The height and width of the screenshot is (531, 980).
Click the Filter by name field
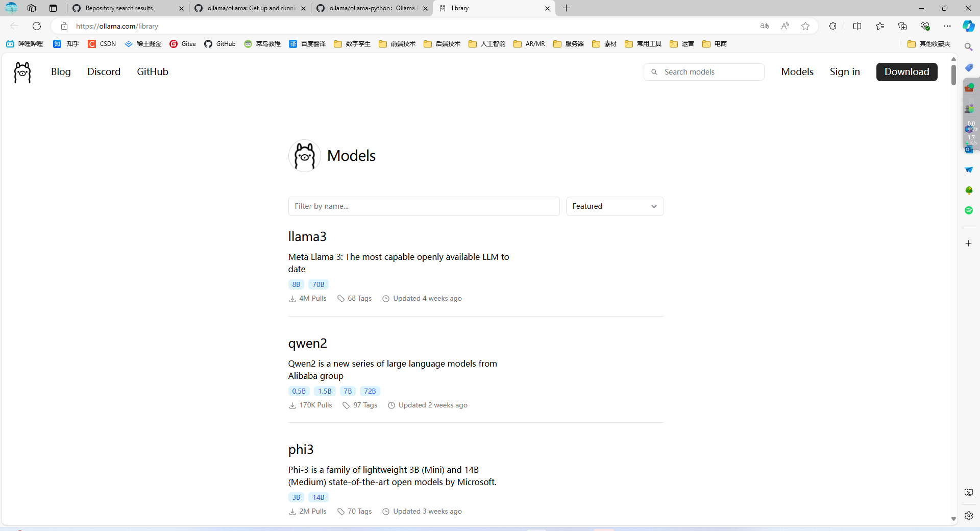pos(424,206)
